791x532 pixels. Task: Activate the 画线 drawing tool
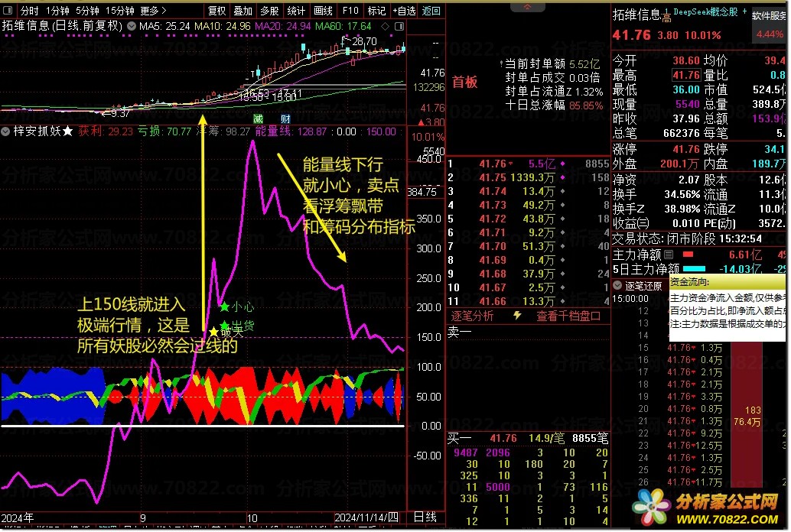tap(323, 11)
